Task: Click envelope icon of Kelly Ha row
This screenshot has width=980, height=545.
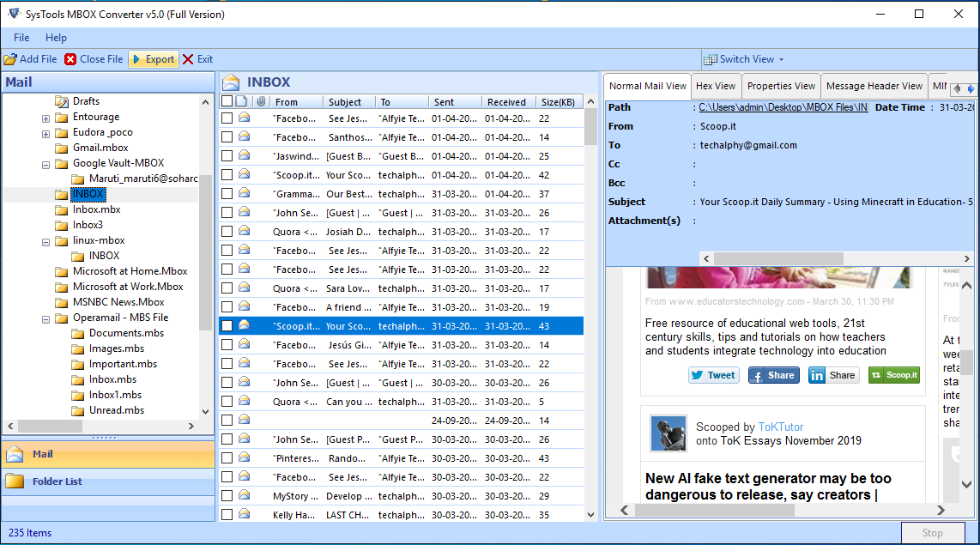Action: pos(245,514)
